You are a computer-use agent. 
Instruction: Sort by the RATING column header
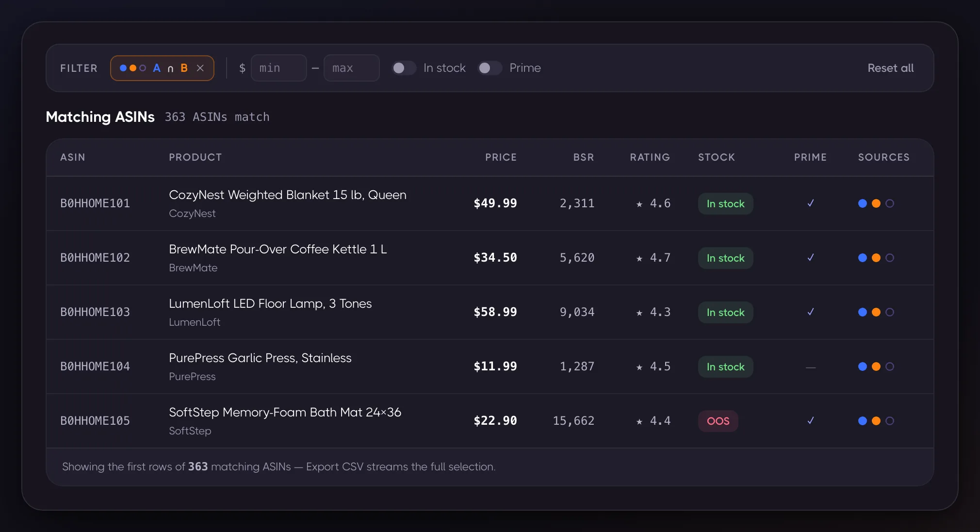(650, 157)
